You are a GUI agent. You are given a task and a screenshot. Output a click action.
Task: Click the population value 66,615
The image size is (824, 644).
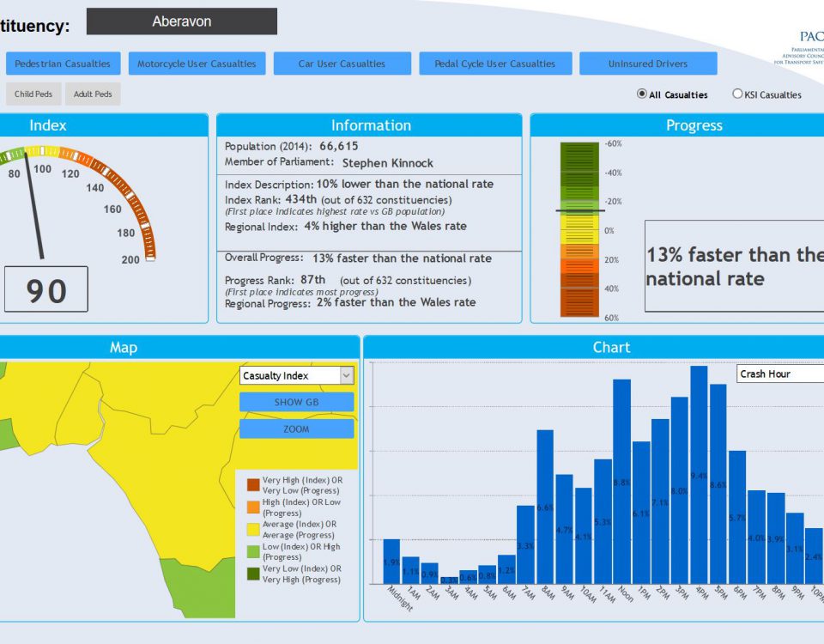(x=339, y=146)
